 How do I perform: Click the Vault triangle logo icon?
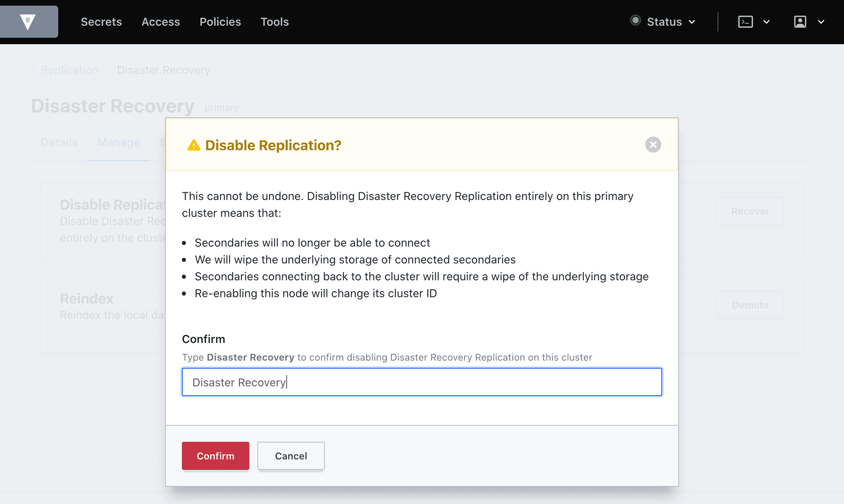click(28, 21)
